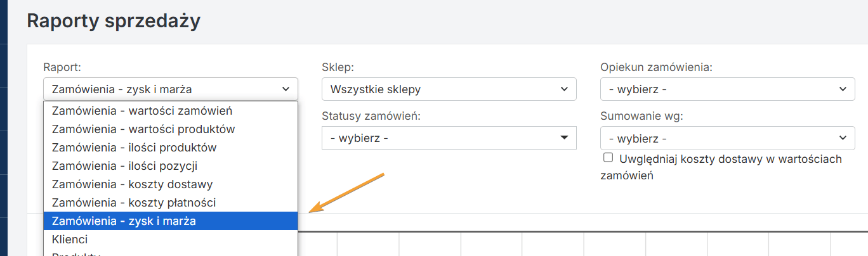Viewport: 868px width, 256px height.
Task: Select 'Zamówienia - wartości zamówień' report option
Action: pyautogui.click(x=142, y=111)
